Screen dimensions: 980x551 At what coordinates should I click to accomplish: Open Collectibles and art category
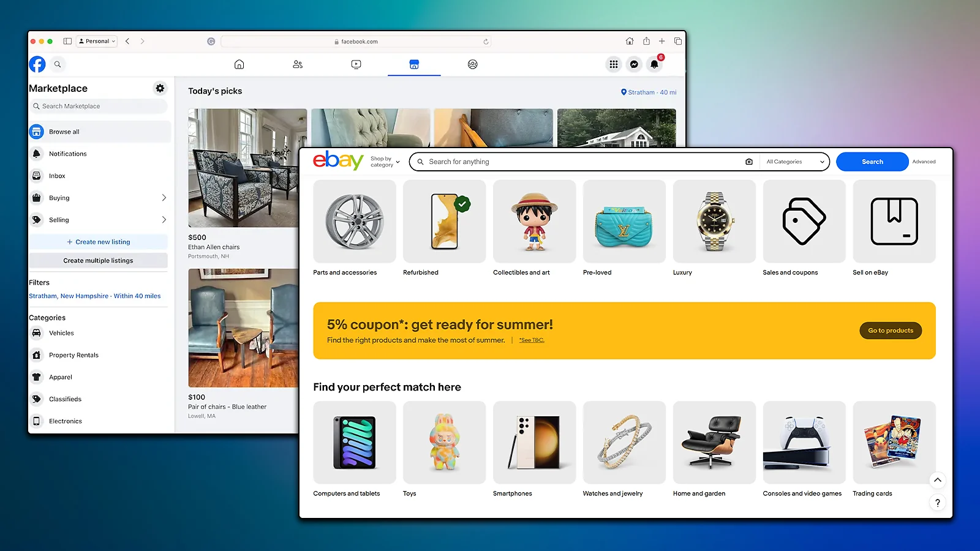coord(535,228)
